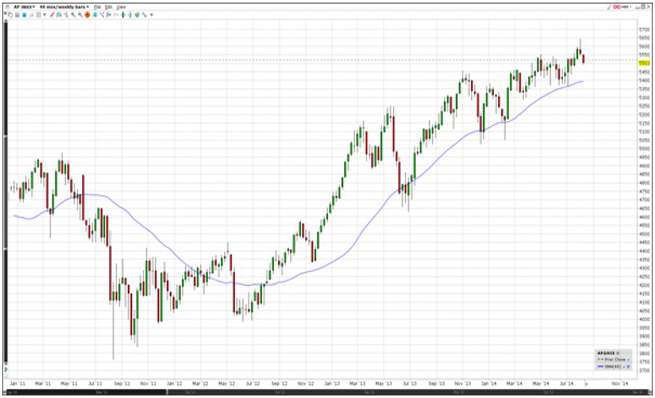This screenshot has width=655, height=398.
Task: Click the 5700 price axis label
Action: tap(644, 29)
